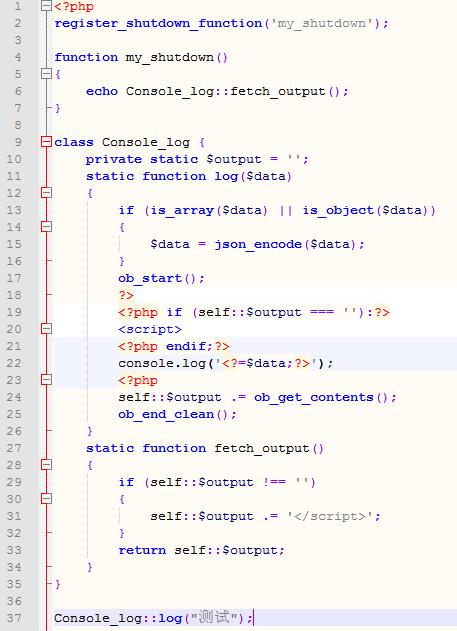
Task: Click 'is_object' on line 13
Action: [338, 210]
